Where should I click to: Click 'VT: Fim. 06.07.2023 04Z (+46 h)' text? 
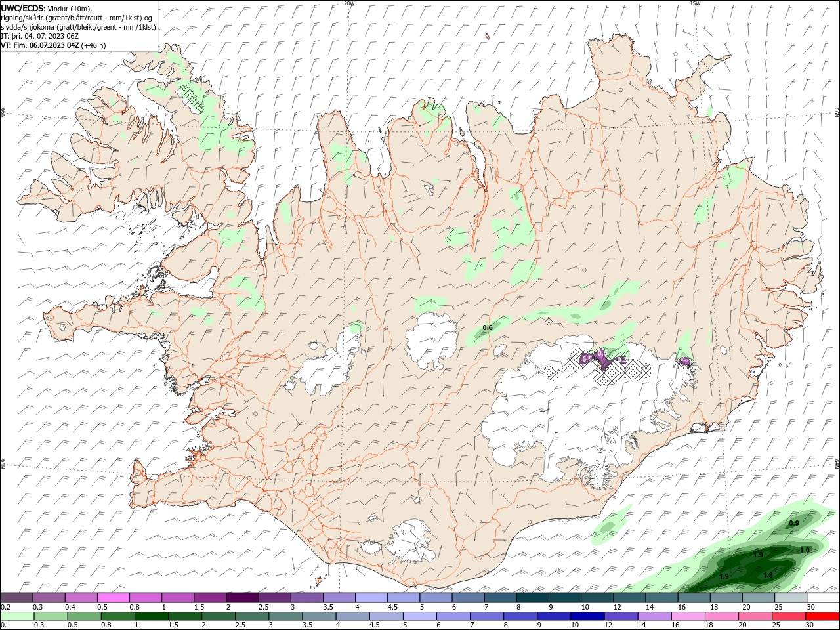(53, 45)
